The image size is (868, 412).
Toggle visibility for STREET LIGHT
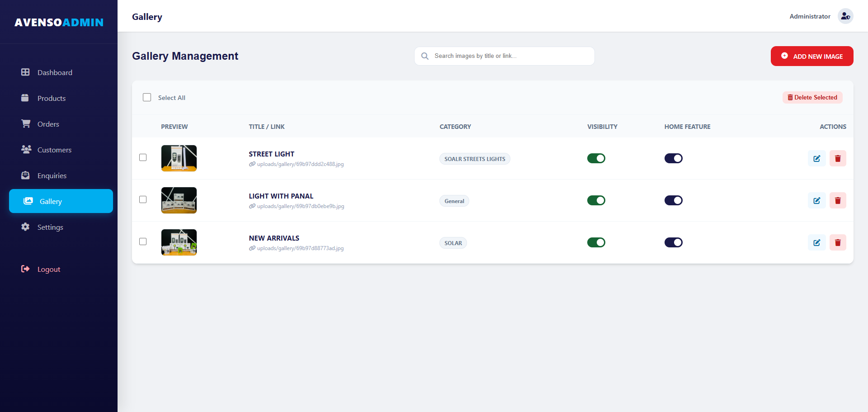coord(596,158)
